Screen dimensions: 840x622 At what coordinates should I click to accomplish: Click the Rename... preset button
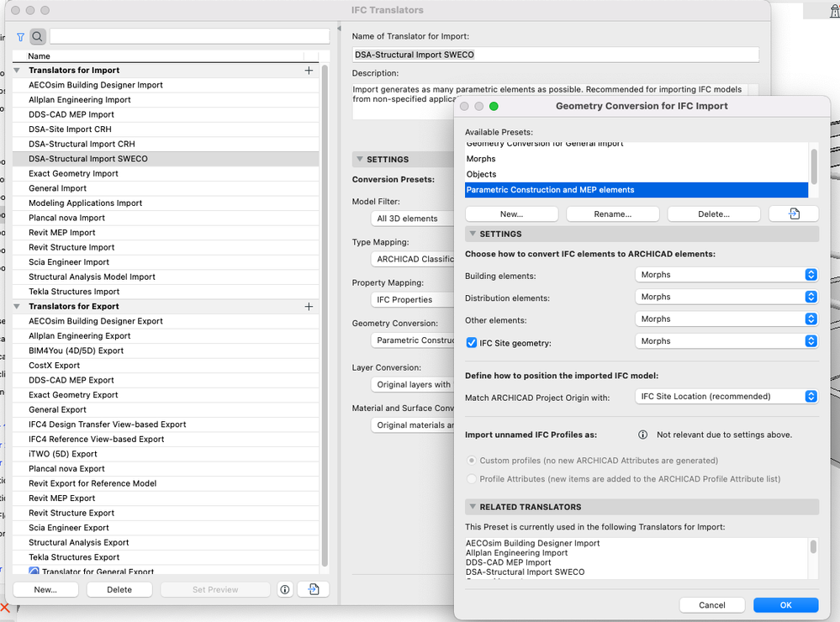point(613,213)
